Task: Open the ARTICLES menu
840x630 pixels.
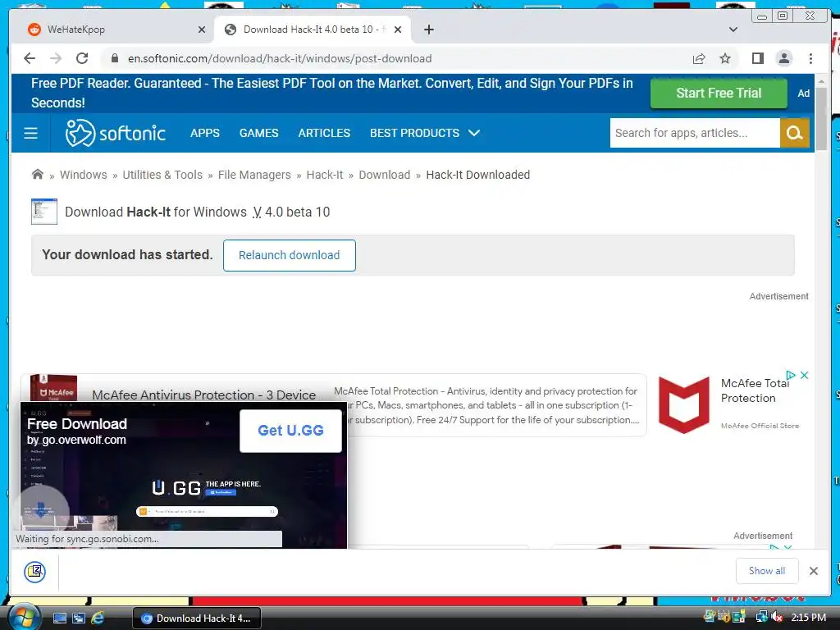Action: point(324,133)
